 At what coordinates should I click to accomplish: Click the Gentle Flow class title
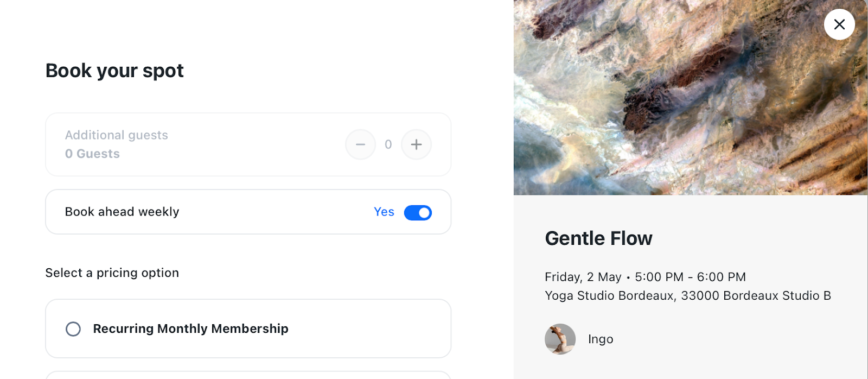coord(598,238)
